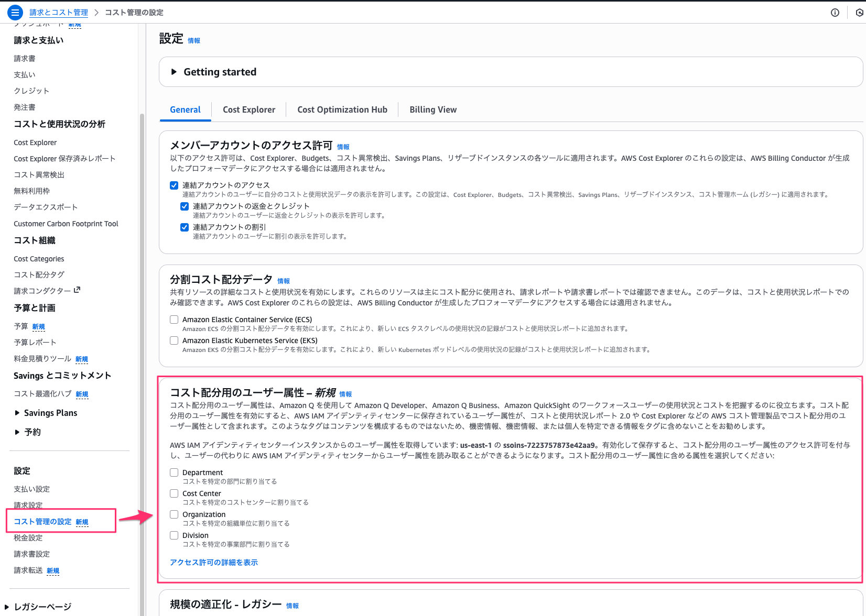Open 請求コンダクター via its external link icon
866x616 pixels.
pyautogui.click(x=78, y=290)
